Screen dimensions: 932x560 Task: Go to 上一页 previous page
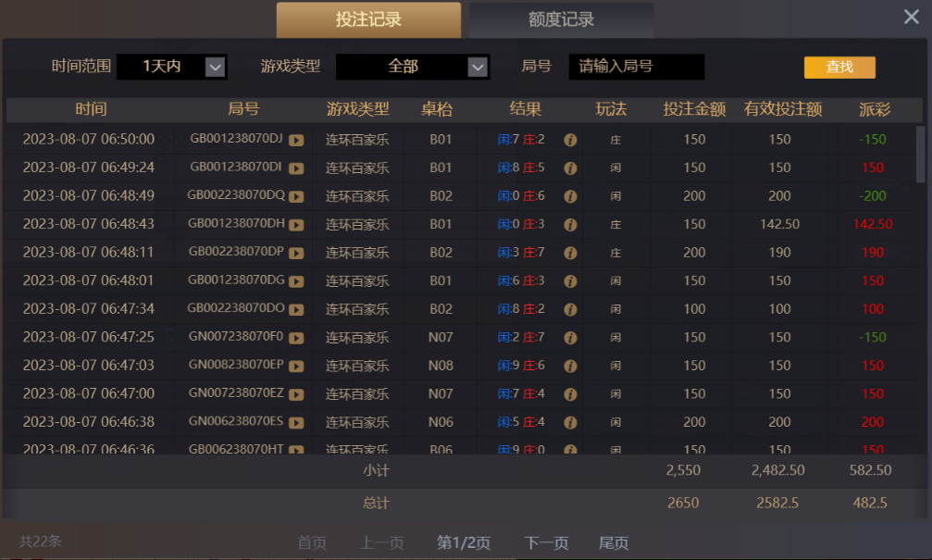(381, 542)
